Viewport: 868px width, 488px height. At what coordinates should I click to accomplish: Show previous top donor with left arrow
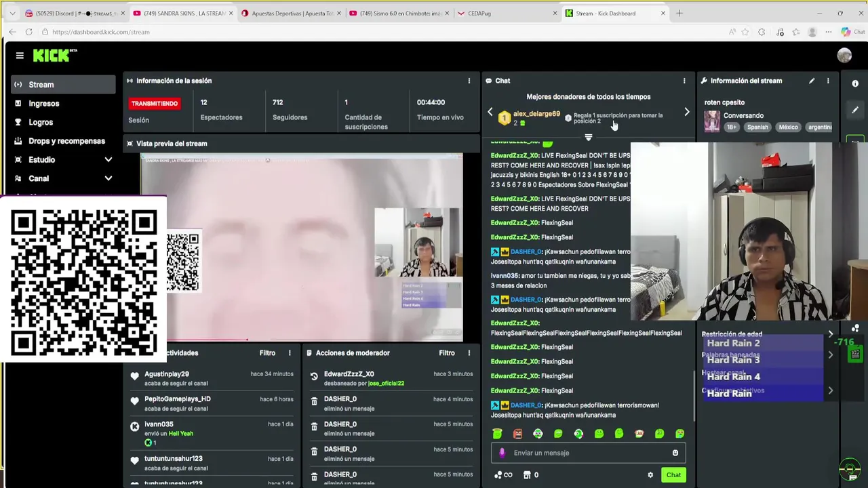click(x=490, y=113)
